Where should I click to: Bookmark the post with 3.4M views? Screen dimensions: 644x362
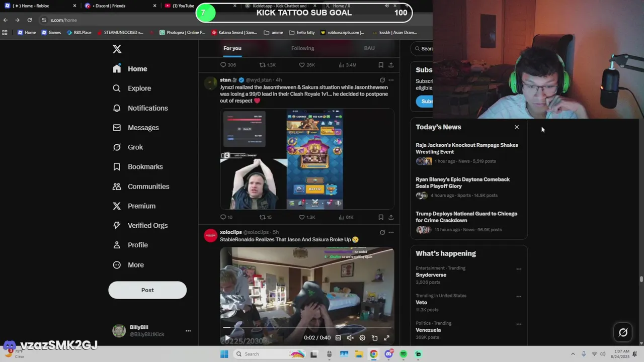381,65
